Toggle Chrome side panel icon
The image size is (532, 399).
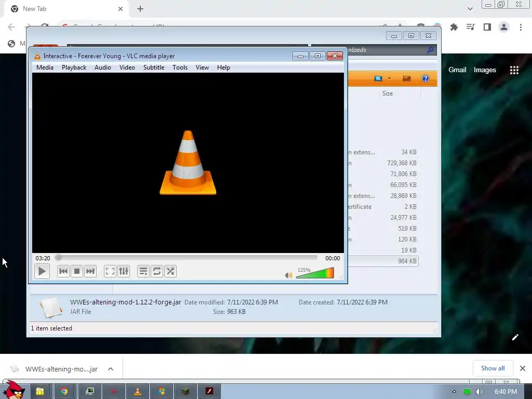click(x=487, y=27)
